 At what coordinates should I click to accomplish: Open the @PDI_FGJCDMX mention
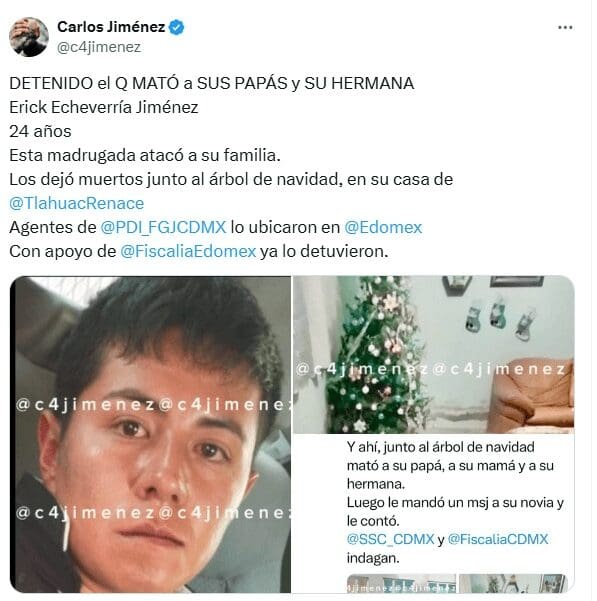(163, 227)
